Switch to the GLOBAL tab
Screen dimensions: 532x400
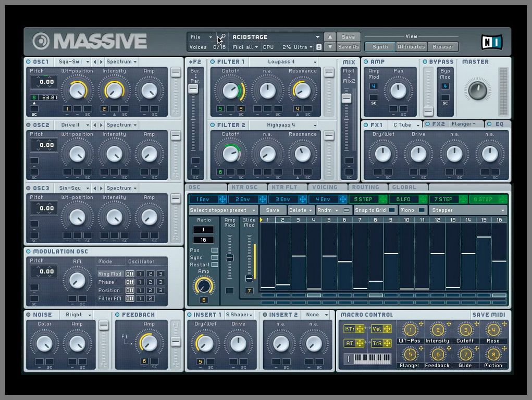coord(408,187)
